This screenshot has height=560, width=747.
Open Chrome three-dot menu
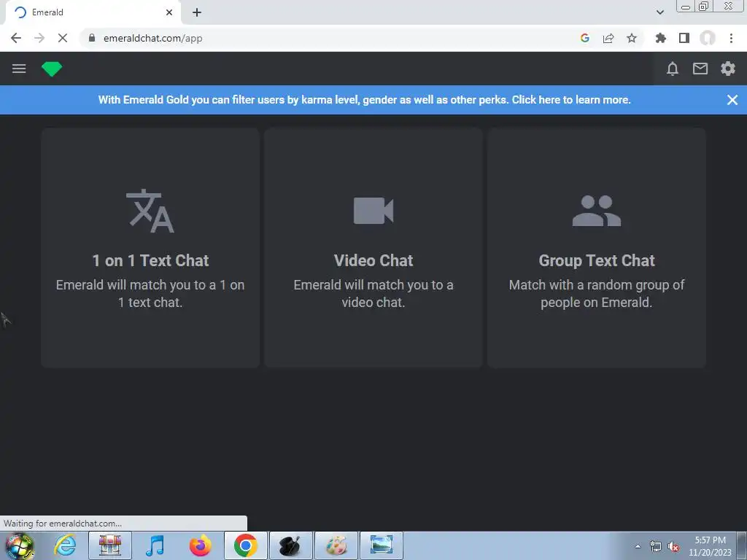[731, 38]
